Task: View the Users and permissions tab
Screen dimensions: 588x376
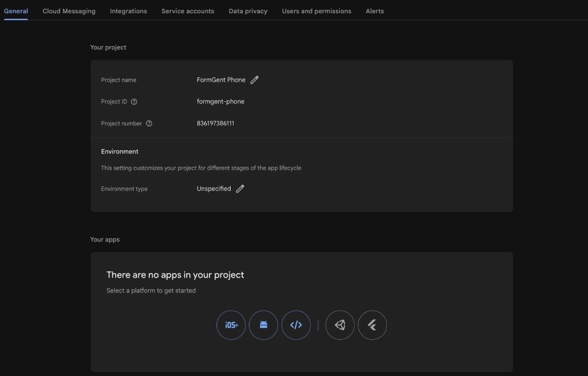Action: (x=316, y=11)
